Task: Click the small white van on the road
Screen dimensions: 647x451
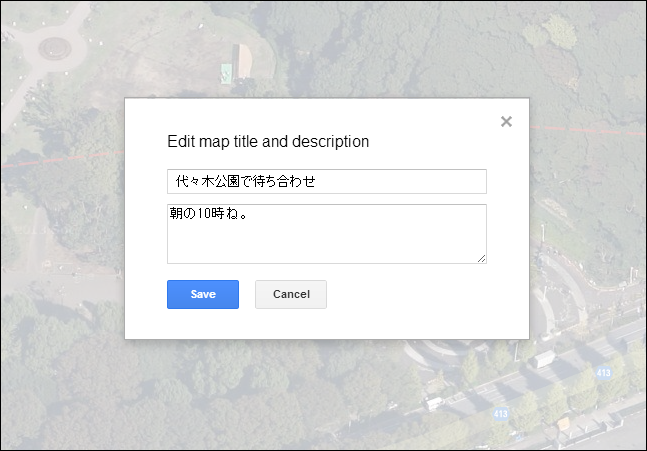Action: click(x=434, y=403)
